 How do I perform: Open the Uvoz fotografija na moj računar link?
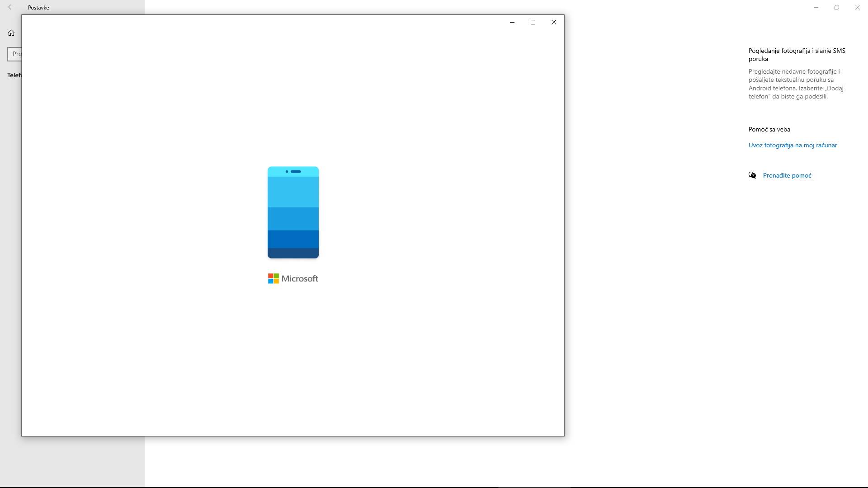[x=793, y=145]
